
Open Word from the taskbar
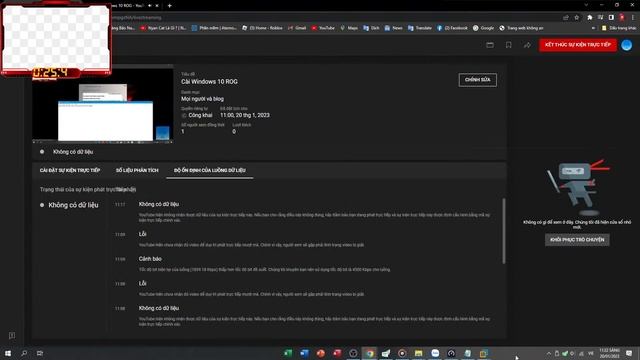(304, 353)
